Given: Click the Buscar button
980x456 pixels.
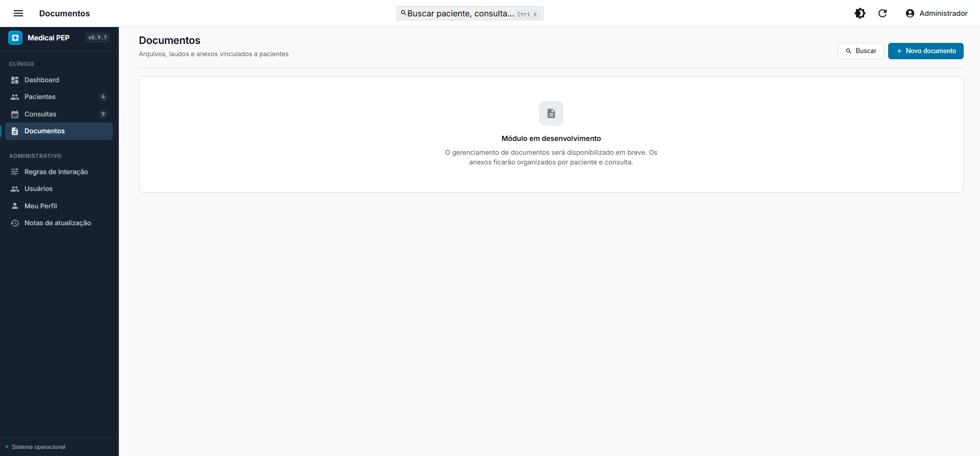Looking at the screenshot, I should click(x=861, y=51).
